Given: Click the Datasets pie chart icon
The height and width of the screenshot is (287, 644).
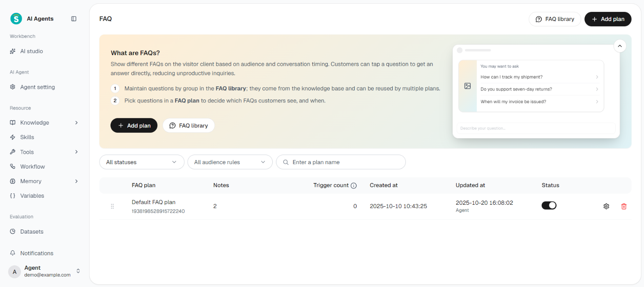Looking at the screenshot, I should 13,231.
